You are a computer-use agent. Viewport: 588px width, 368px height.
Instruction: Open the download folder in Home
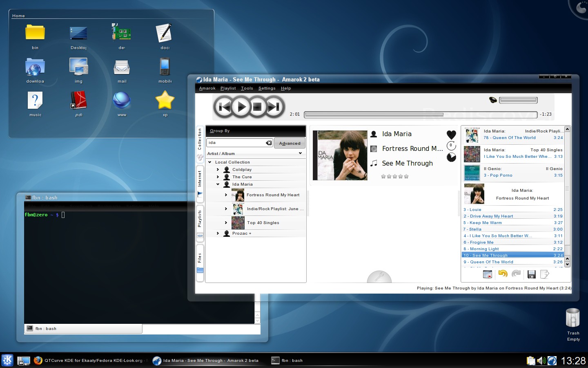coord(35,70)
